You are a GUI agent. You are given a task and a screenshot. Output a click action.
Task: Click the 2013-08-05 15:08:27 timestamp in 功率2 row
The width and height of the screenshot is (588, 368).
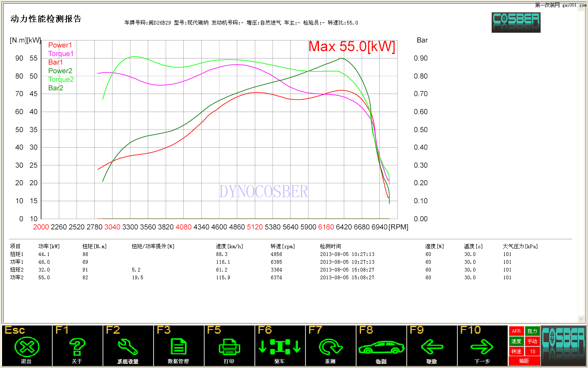pyautogui.click(x=347, y=278)
